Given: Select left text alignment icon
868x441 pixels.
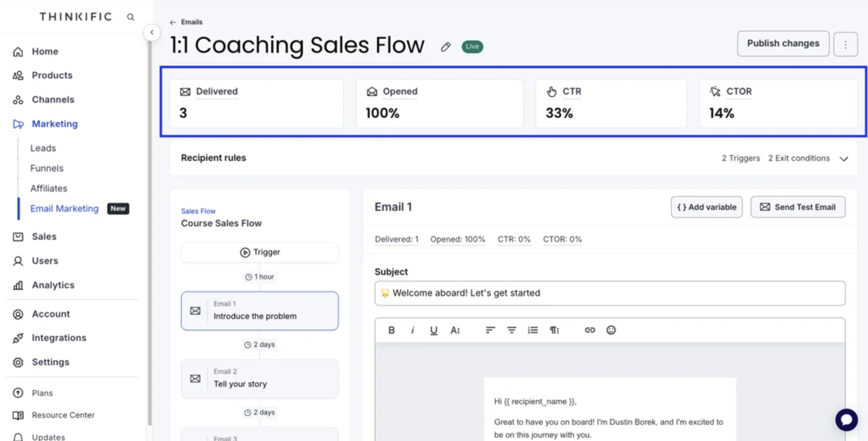Looking at the screenshot, I should point(490,330).
